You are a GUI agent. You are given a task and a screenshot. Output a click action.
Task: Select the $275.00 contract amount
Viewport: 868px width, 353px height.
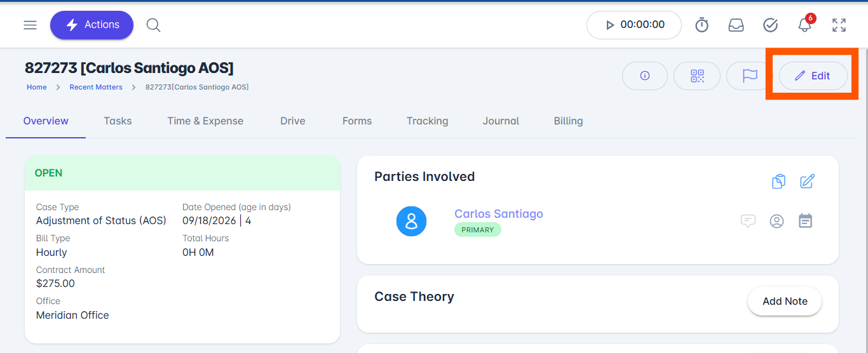pyautogui.click(x=55, y=283)
